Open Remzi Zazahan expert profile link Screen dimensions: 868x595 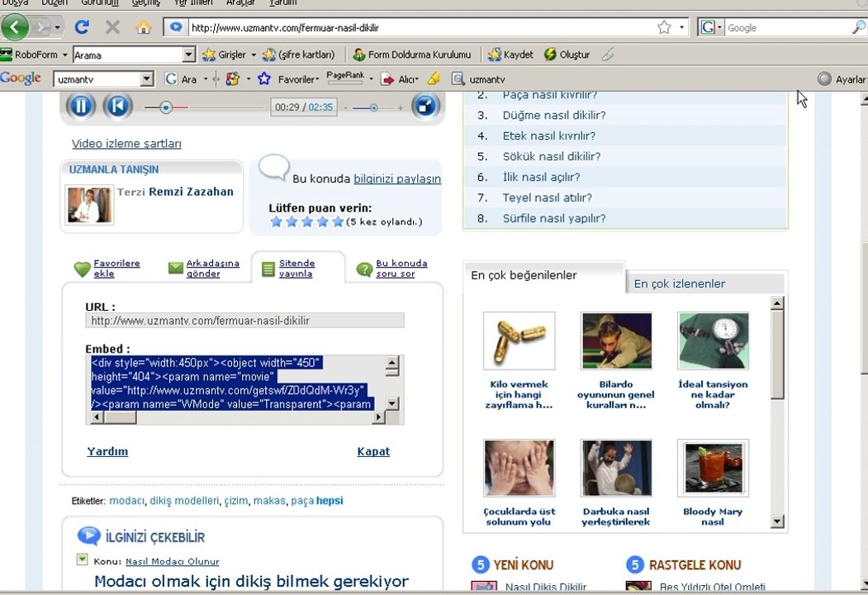click(191, 192)
